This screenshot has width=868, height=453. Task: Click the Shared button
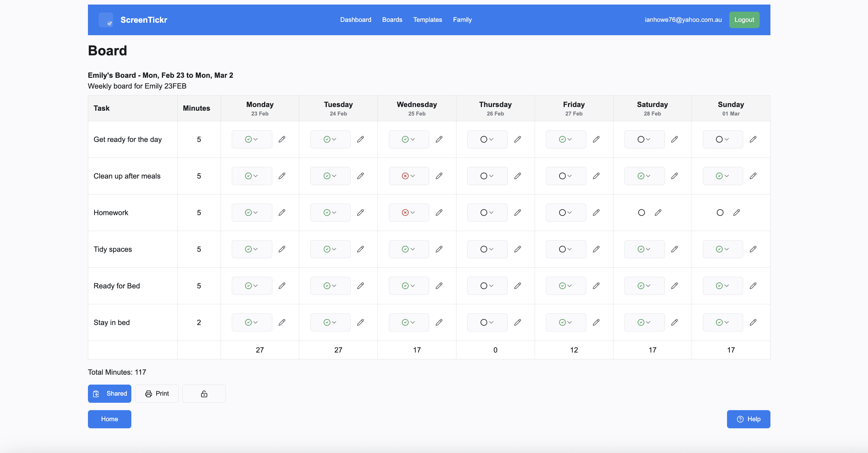[109, 394]
